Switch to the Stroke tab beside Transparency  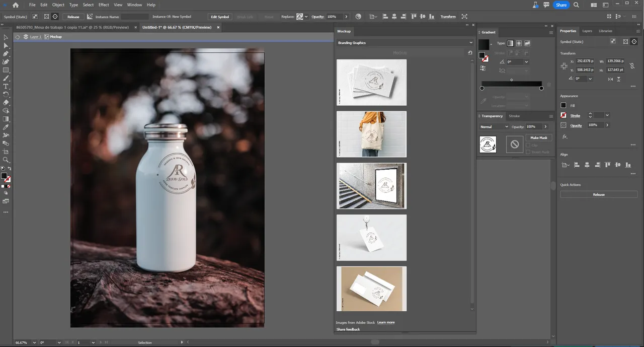pyautogui.click(x=514, y=116)
